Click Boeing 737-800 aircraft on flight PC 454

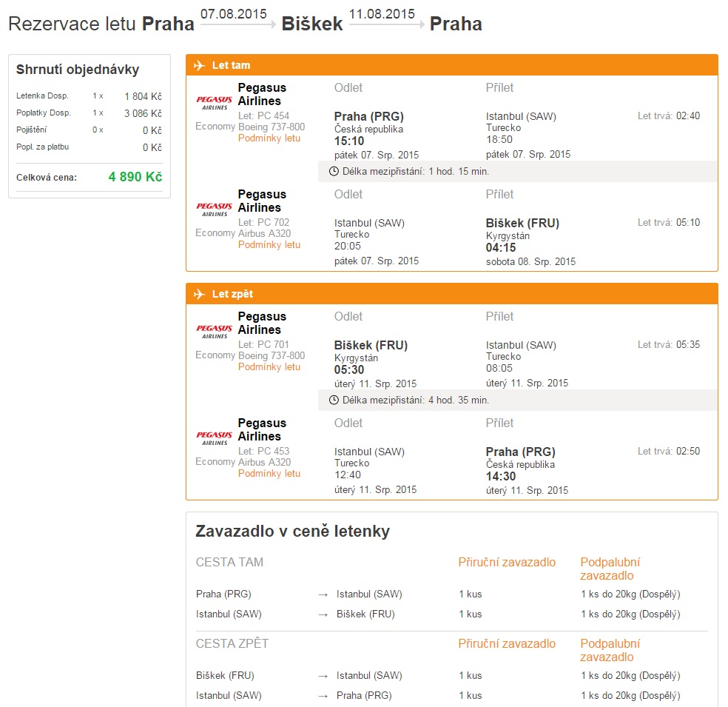coord(272,127)
